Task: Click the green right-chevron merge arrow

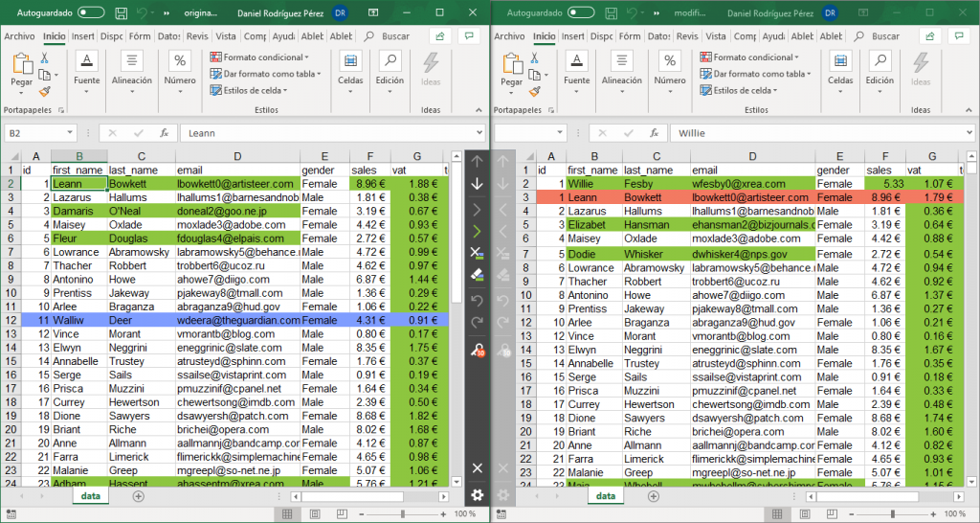Action: click(x=477, y=232)
